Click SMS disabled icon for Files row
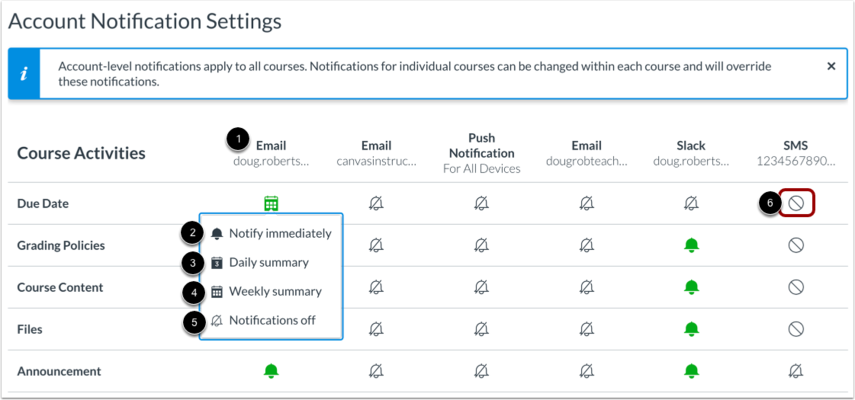Screen dimensions: 855x400 pyautogui.click(x=796, y=329)
